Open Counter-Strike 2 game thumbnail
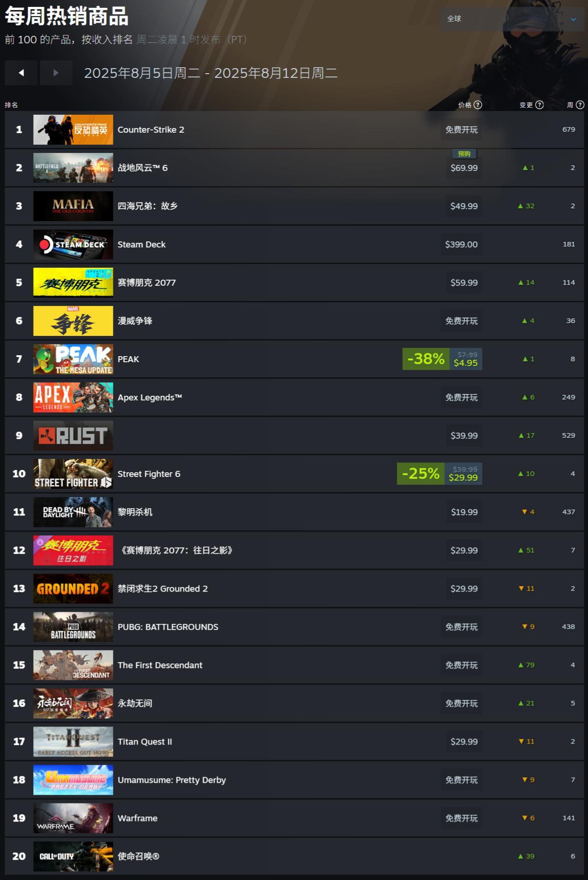The width and height of the screenshot is (588, 880). point(73,129)
